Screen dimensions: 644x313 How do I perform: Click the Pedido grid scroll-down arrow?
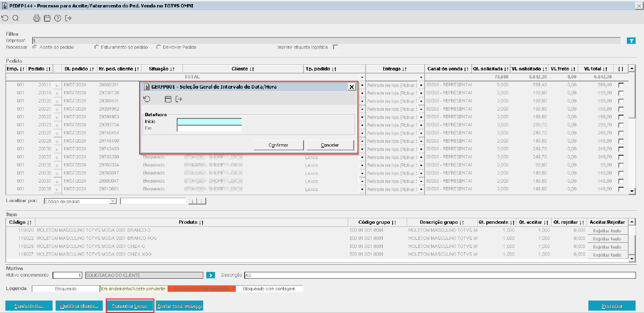click(632, 191)
